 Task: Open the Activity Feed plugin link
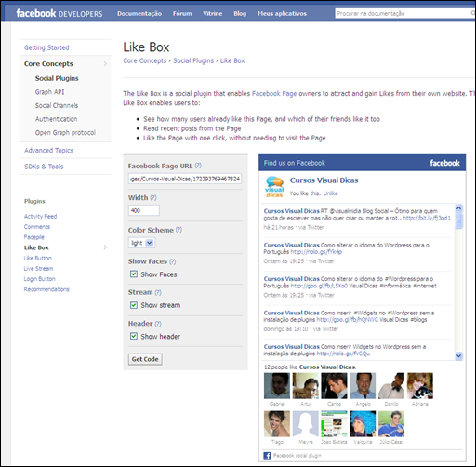[40, 216]
